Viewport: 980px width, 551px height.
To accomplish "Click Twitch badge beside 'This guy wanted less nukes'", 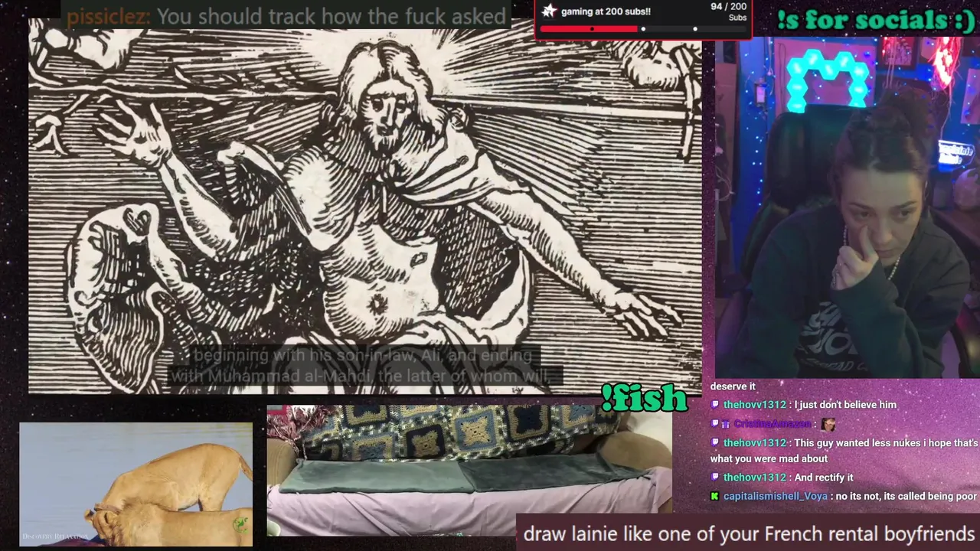I will [715, 443].
